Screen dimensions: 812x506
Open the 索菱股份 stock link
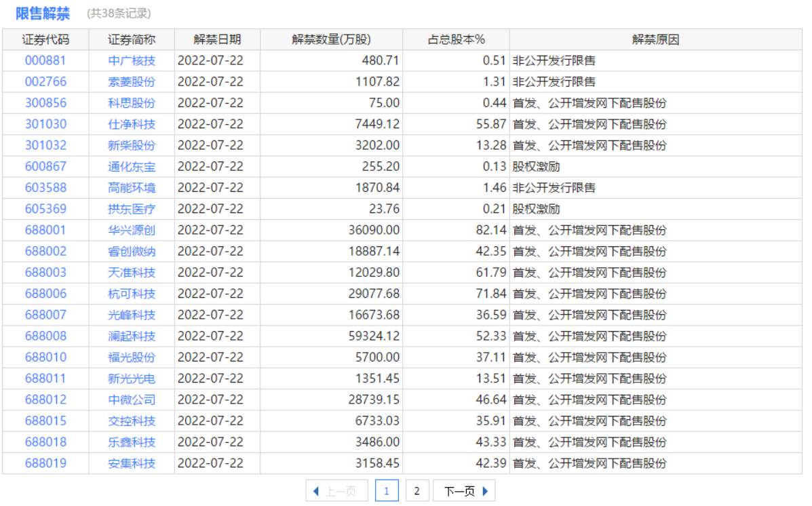[132, 81]
